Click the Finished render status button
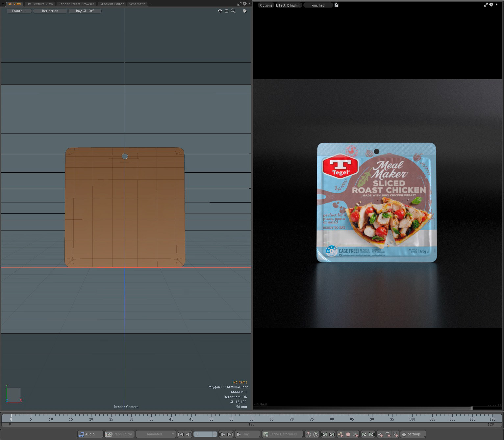This screenshot has width=504, height=440. coord(318,5)
